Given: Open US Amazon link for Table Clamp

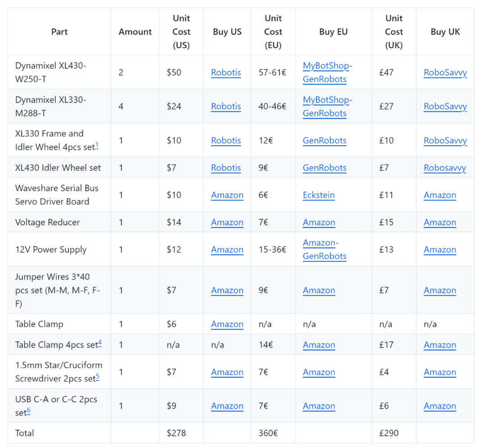Looking at the screenshot, I should [227, 324].
